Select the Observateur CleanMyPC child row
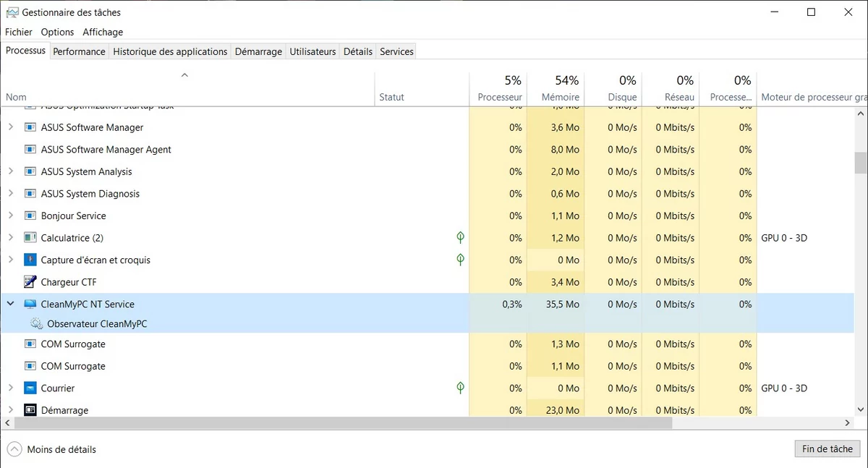 [x=427, y=324]
